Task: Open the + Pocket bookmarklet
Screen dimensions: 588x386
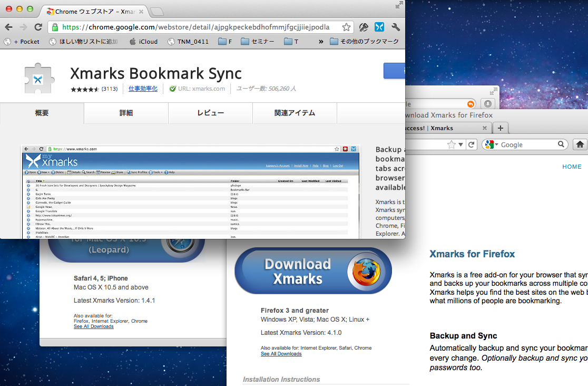Action: click(x=22, y=42)
